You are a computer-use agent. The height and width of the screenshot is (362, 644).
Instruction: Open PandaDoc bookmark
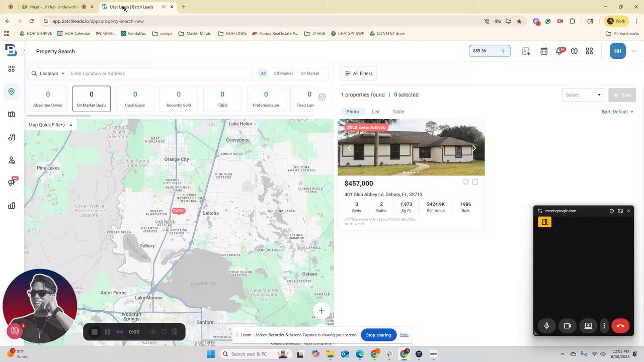tap(133, 34)
